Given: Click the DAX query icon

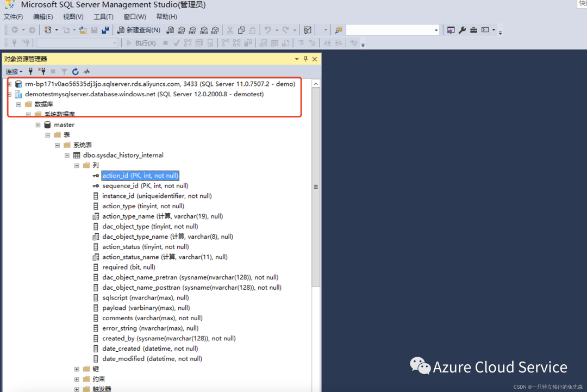Looking at the screenshot, I should point(215,30).
